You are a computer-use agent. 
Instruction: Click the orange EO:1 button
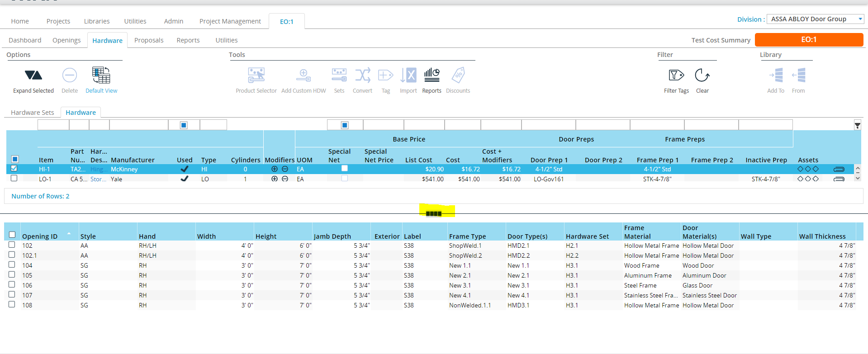click(x=808, y=40)
